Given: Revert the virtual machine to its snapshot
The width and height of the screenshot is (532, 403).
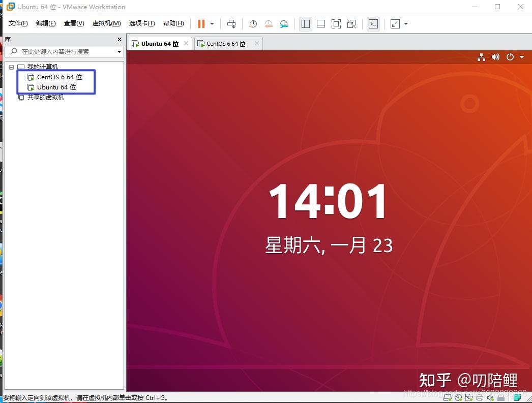Looking at the screenshot, I should pos(268,23).
